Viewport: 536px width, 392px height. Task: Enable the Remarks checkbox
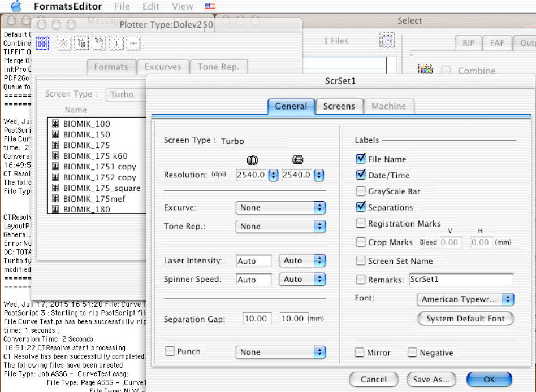click(361, 280)
